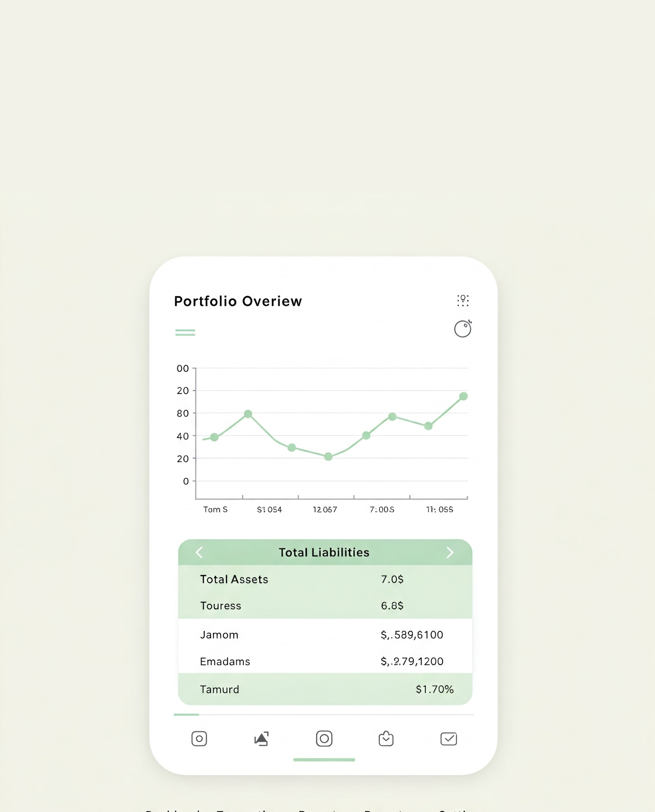655x812 pixels.
Task: Tap the dotted lightbulb icon
Action: [463, 300]
